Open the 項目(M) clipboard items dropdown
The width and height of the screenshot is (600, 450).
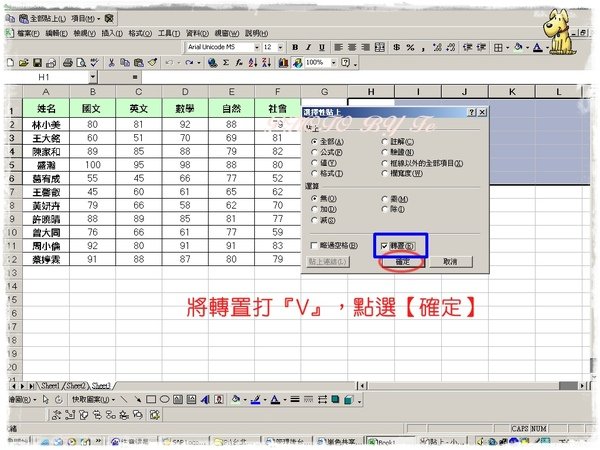(x=86, y=18)
